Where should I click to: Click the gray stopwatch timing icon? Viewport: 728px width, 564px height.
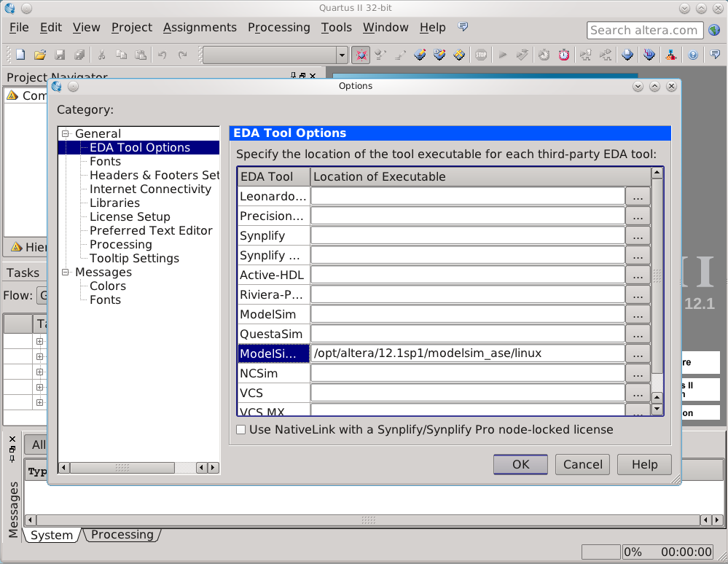(x=544, y=55)
